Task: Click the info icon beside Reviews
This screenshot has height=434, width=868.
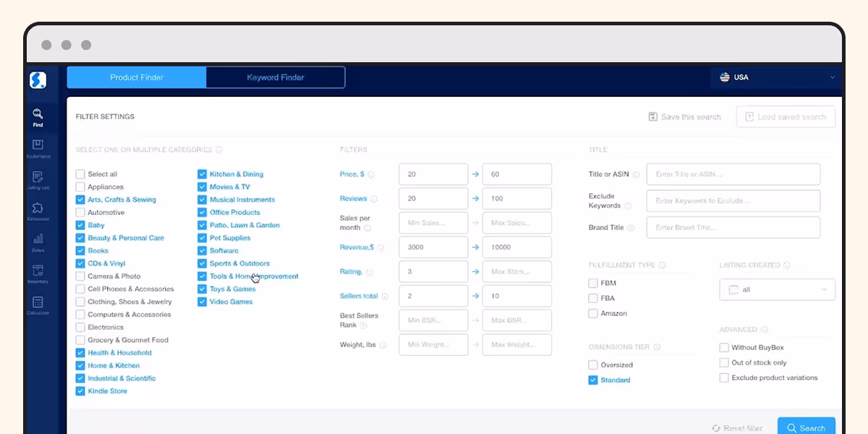Action: tap(374, 199)
